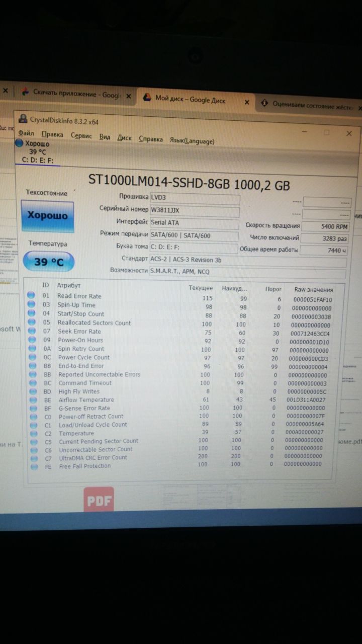Click the status icon for Current Pending Sector Count
362x644 pixels.
(34, 442)
